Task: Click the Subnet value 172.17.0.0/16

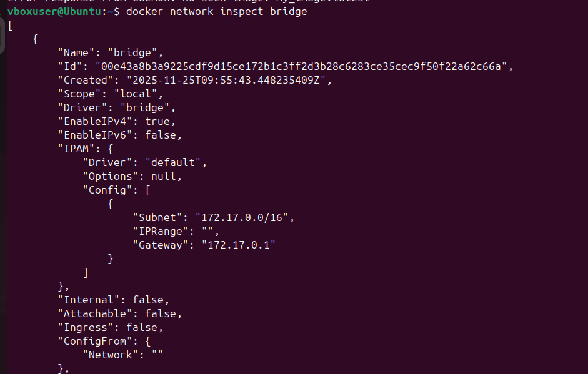Action: pyautogui.click(x=244, y=217)
